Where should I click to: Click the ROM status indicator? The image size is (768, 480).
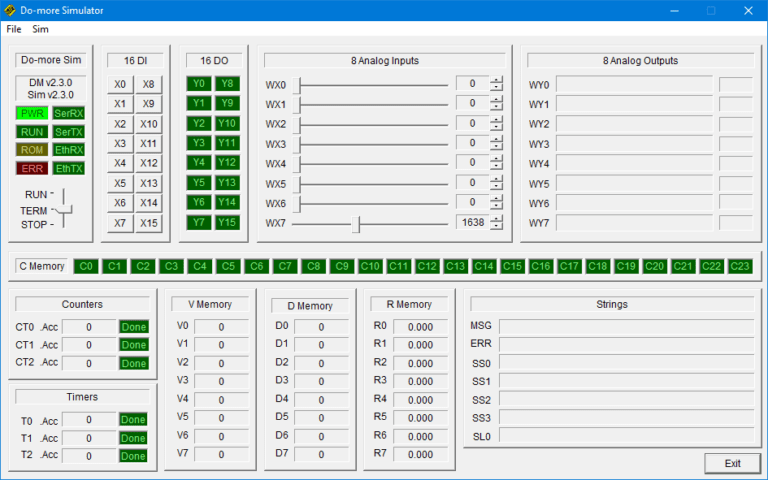point(32,150)
